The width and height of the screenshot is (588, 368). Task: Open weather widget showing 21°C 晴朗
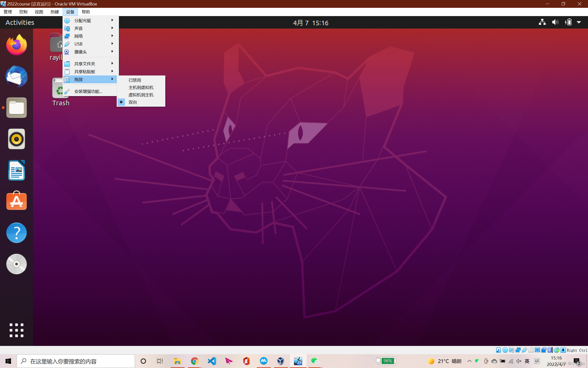click(x=445, y=361)
